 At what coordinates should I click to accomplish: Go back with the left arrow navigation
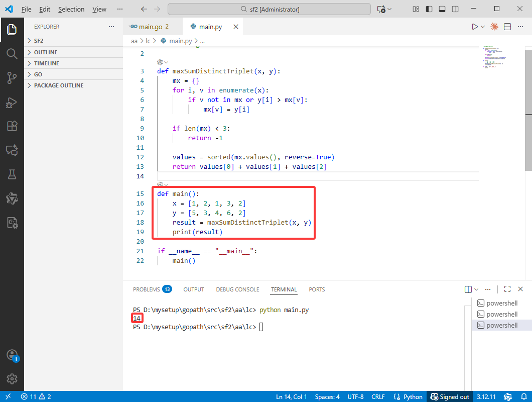tap(144, 9)
